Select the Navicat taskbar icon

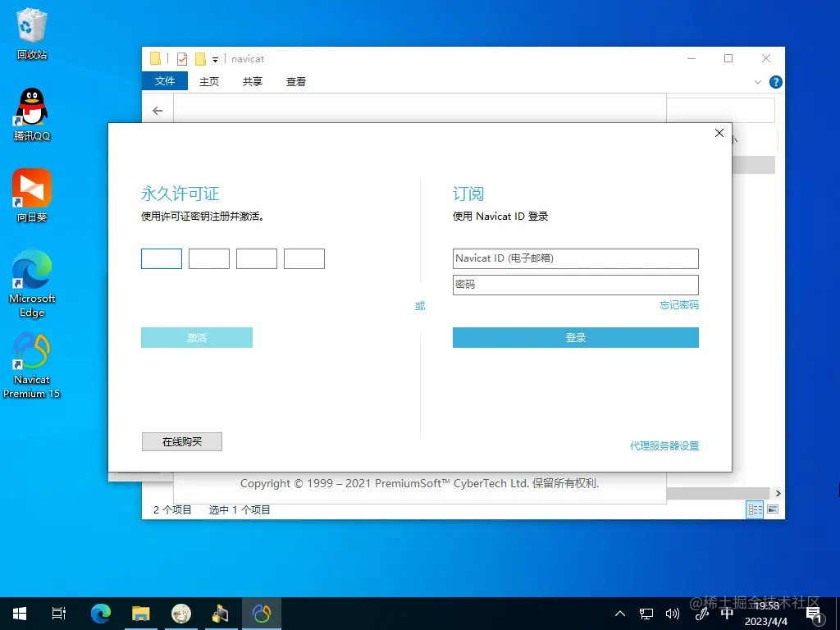[x=262, y=614]
